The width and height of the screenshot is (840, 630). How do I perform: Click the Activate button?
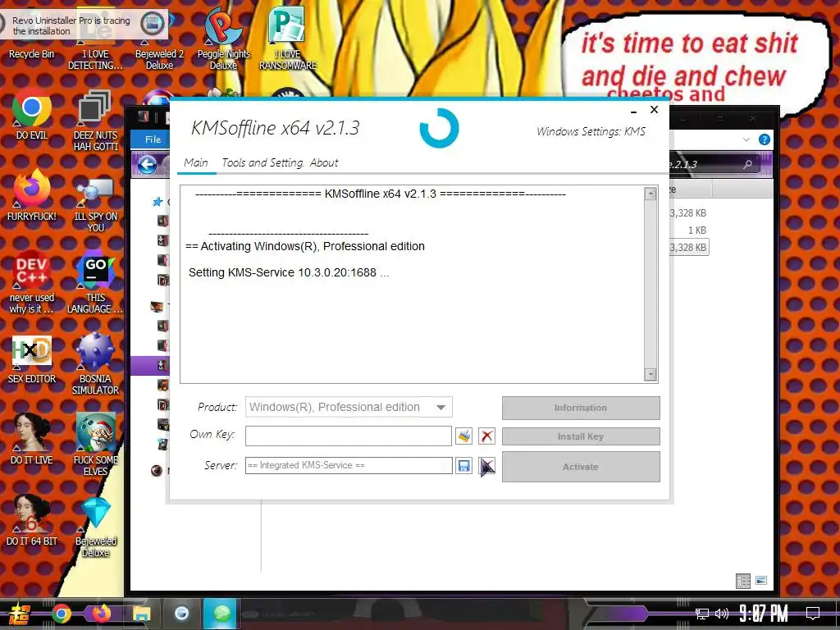581,467
